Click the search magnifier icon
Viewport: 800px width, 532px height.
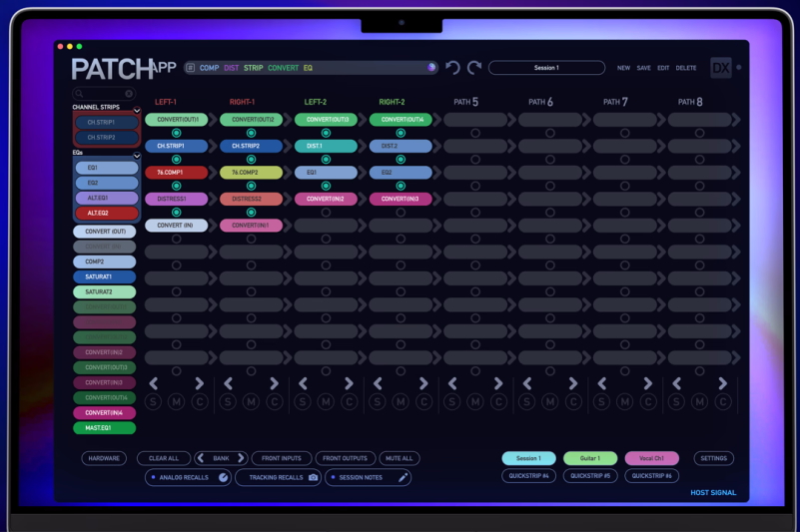(79, 94)
